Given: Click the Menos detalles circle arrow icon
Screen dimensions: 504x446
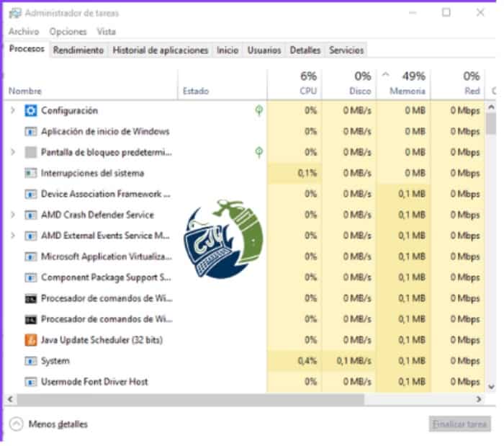Looking at the screenshot, I should (17, 424).
